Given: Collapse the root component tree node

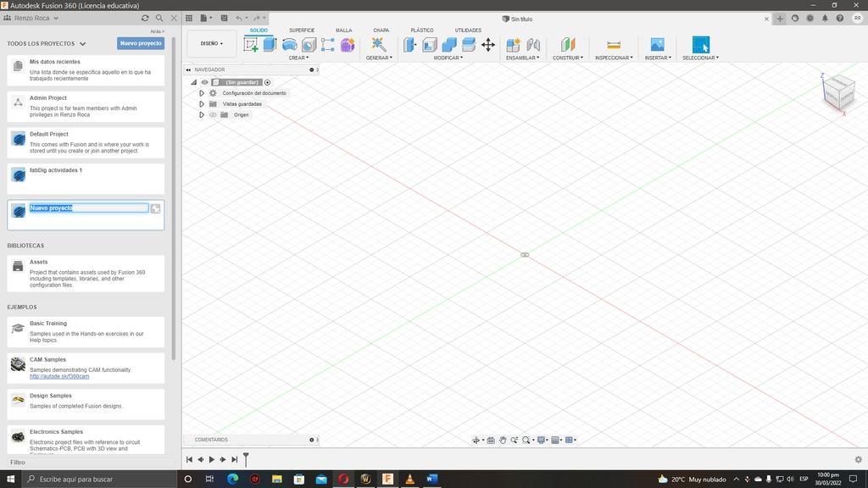Looking at the screenshot, I should [194, 82].
